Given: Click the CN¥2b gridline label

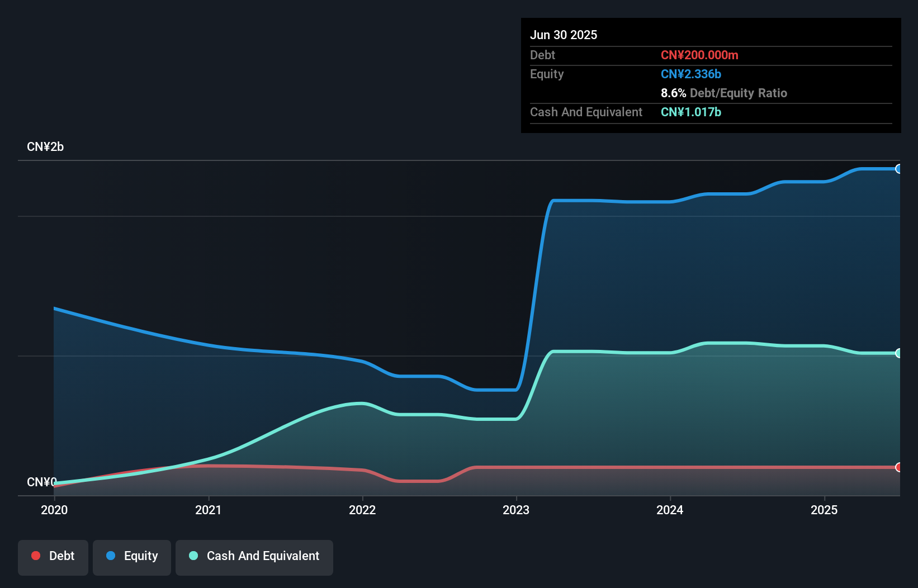Looking at the screenshot, I should click(46, 146).
